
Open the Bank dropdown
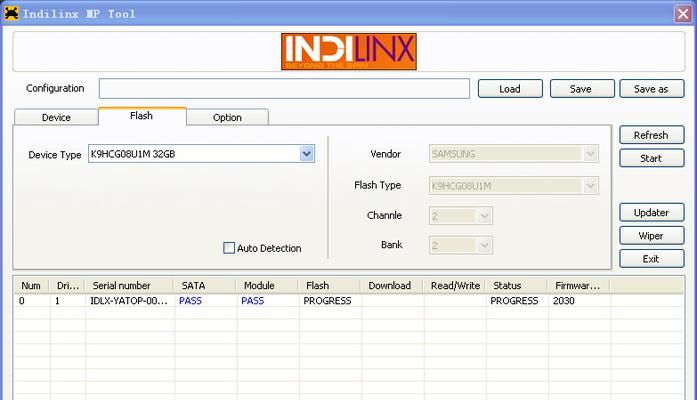pyautogui.click(x=484, y=245)
